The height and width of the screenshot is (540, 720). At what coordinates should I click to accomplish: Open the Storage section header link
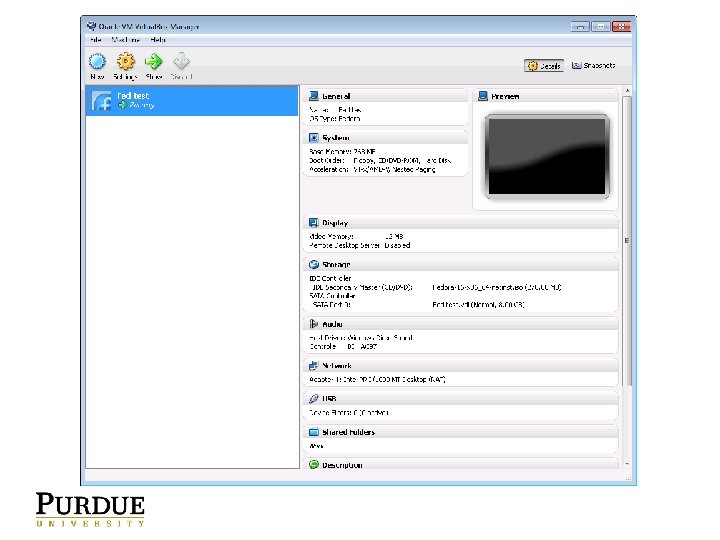(x=337, y=265)
